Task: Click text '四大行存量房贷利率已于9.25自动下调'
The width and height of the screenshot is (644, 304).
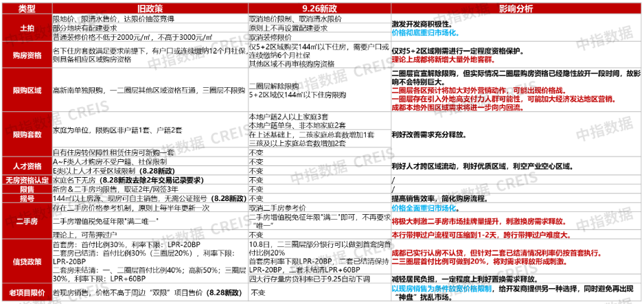Action: 309,279
